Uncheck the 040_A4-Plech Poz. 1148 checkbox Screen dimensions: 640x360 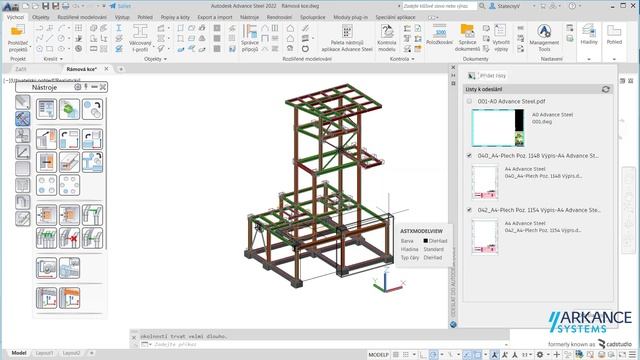coord(469,156)
